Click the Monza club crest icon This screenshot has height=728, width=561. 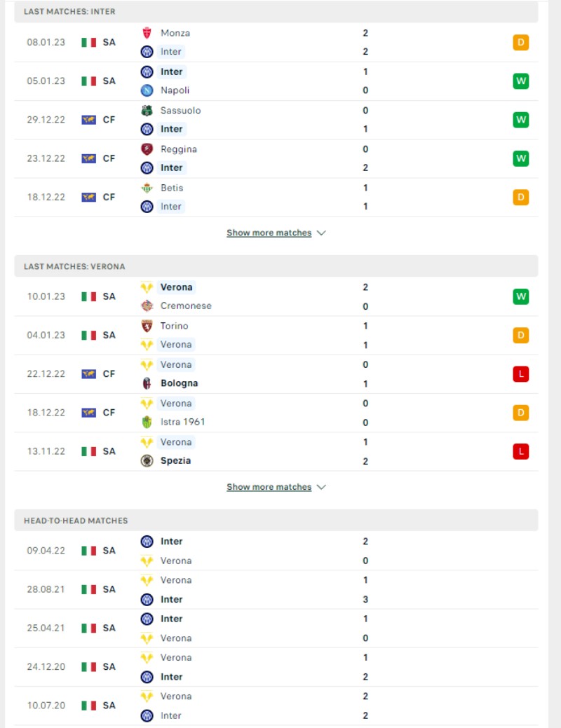147,33
